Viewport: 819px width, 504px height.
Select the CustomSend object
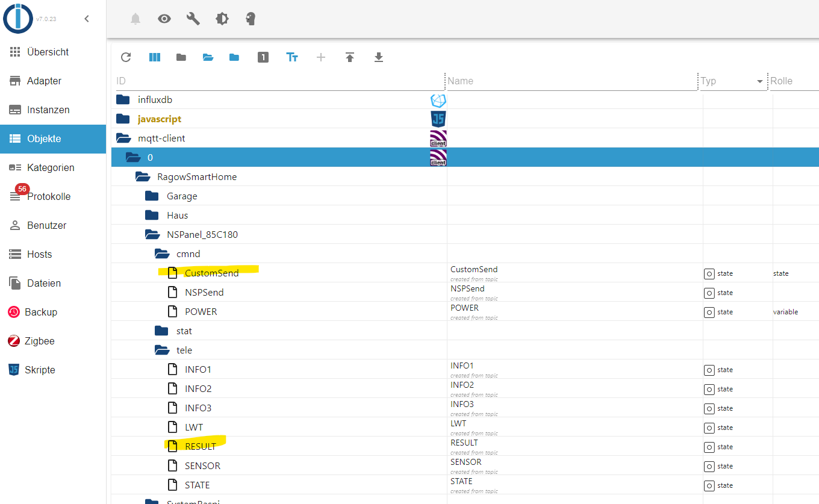tap(211, 273)
